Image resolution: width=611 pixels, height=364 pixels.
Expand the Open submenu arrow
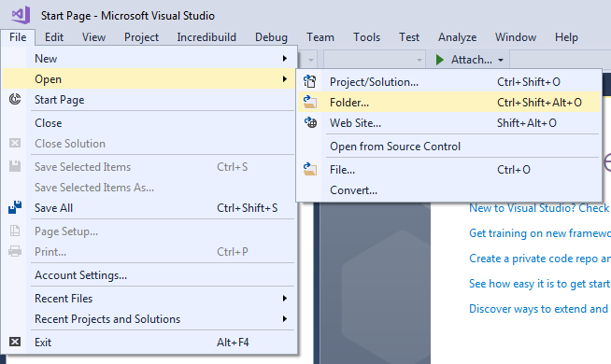pos(285,79)
